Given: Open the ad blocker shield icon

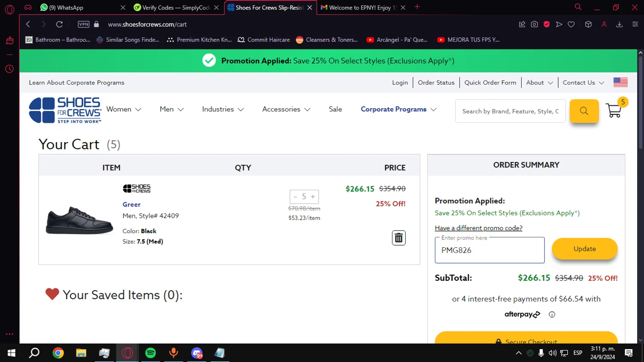Looking at the screenshot, I should point(547,24).
